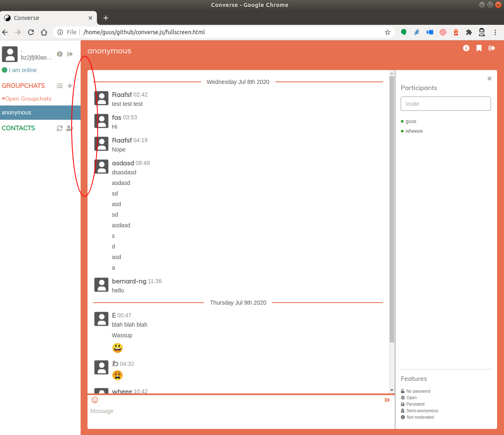Click the 'test test test' message
The image size is (504, 435).
click(x=127, y=104)
